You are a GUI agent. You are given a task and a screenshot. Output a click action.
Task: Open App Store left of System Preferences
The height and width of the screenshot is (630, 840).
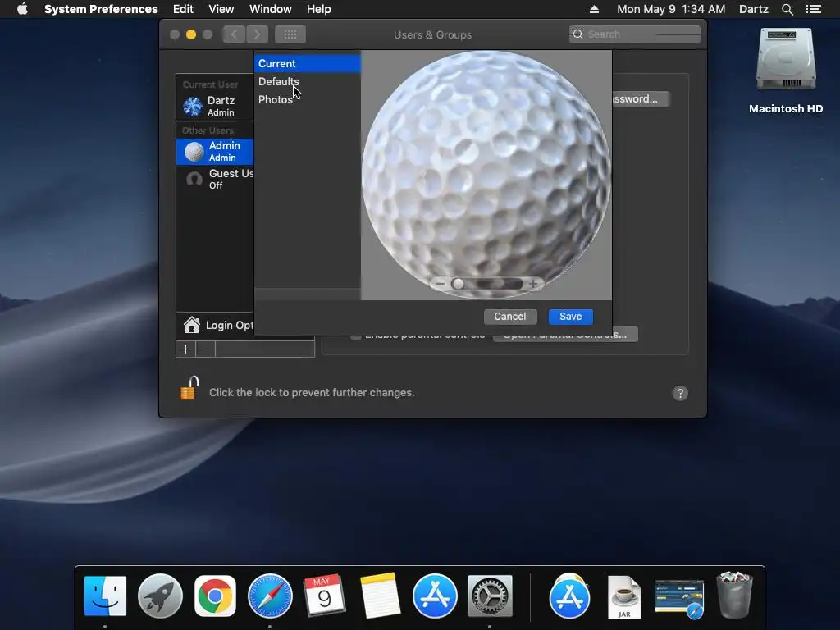435,596
